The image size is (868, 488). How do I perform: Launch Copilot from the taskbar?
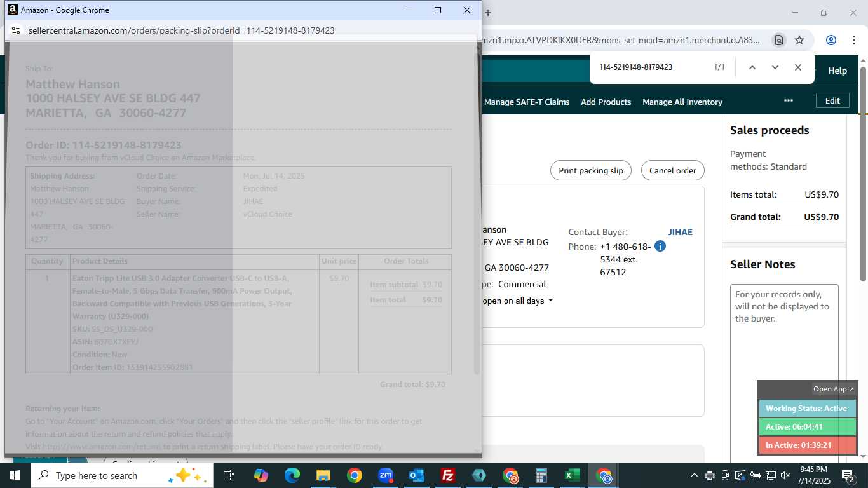[x=261, y=475]
